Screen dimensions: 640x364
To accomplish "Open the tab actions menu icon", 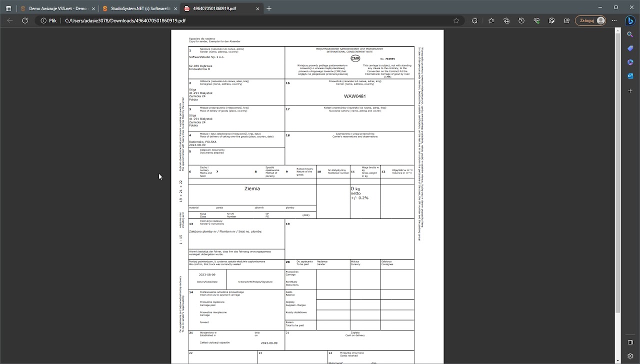I will click(8, 8).
